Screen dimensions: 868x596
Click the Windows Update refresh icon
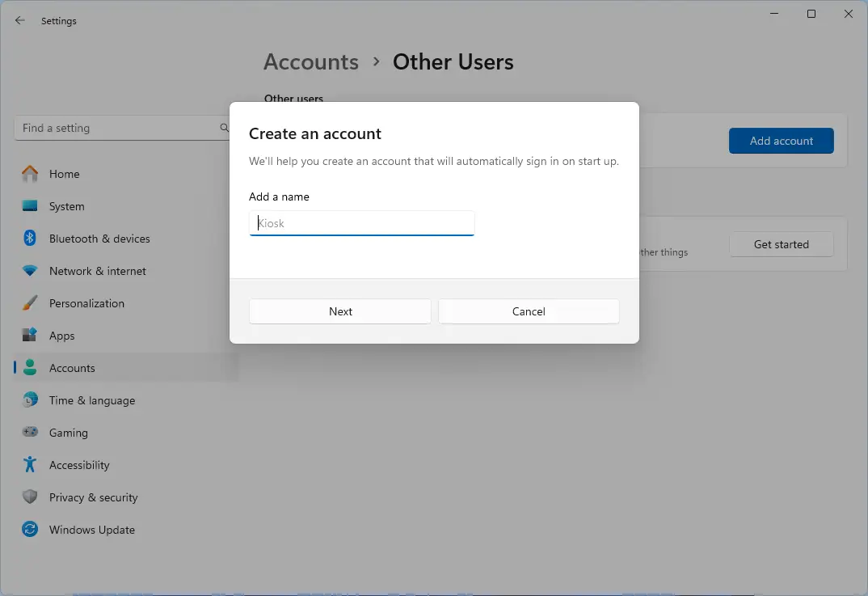[30, 529]
